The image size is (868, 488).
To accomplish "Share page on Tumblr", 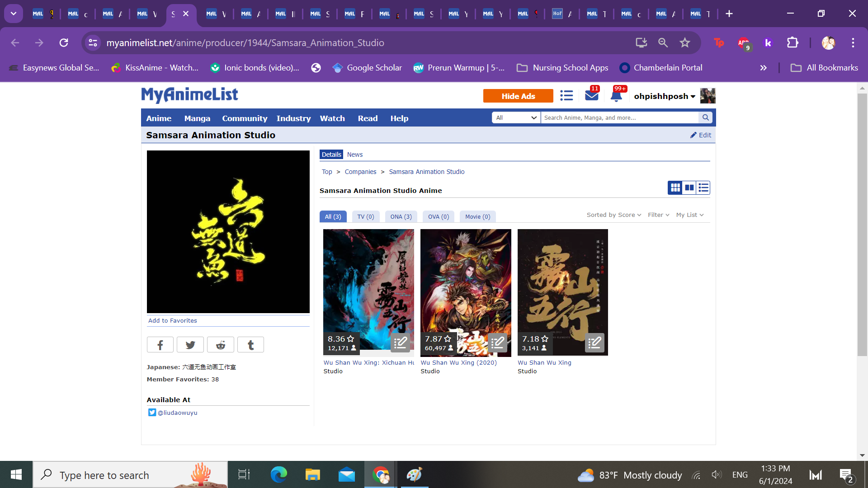I will coord(250,345).
